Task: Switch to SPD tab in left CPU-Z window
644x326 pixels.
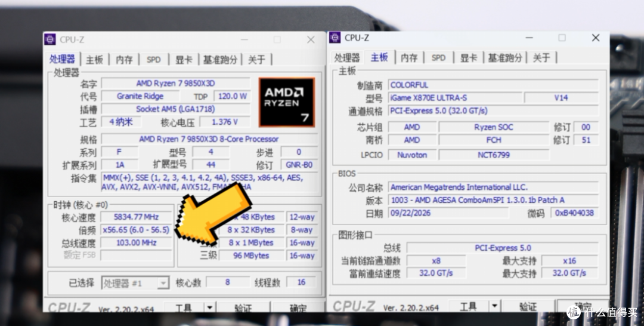Action: point(154,60)
